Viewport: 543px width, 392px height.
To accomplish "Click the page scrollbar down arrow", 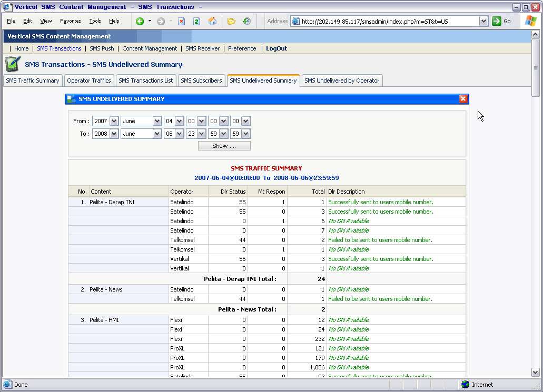I will 536,371.
